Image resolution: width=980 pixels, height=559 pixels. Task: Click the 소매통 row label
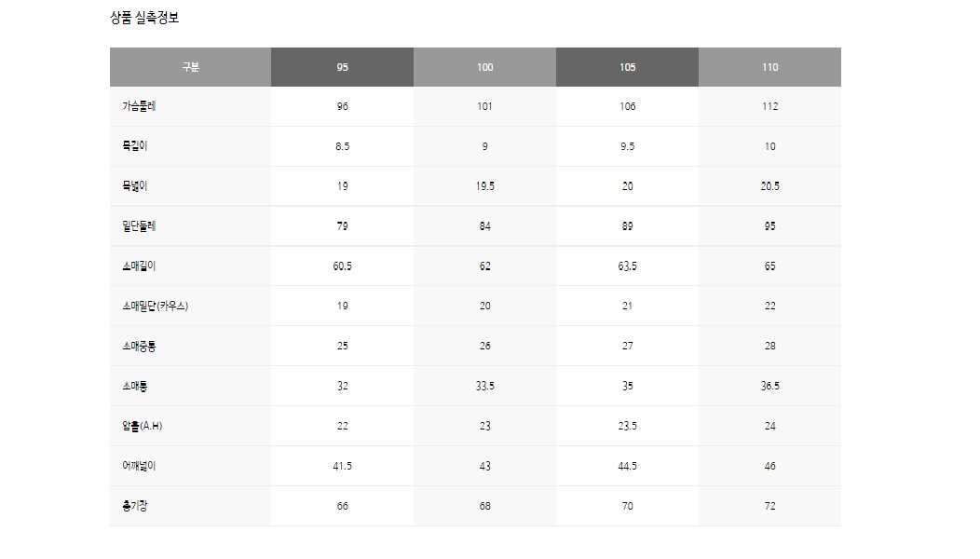point(135,386)
